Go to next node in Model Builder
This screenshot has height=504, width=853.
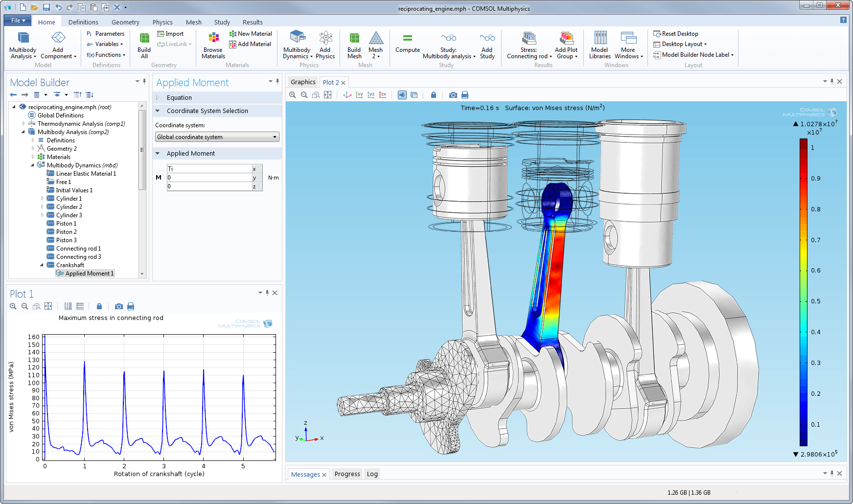point(24,95)
